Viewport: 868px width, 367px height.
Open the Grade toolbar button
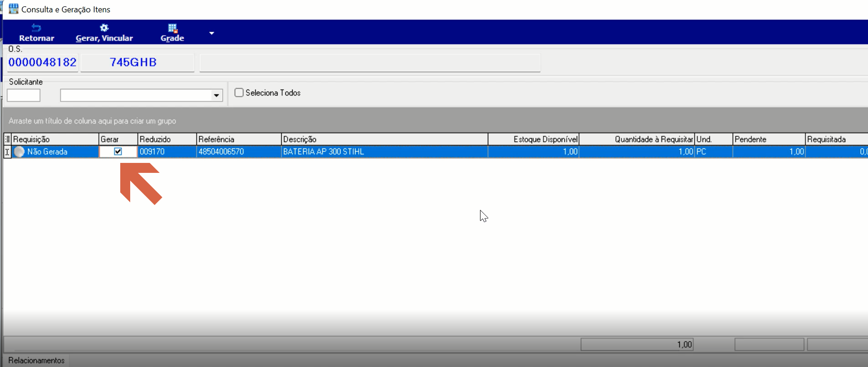[x=172, y=33]
